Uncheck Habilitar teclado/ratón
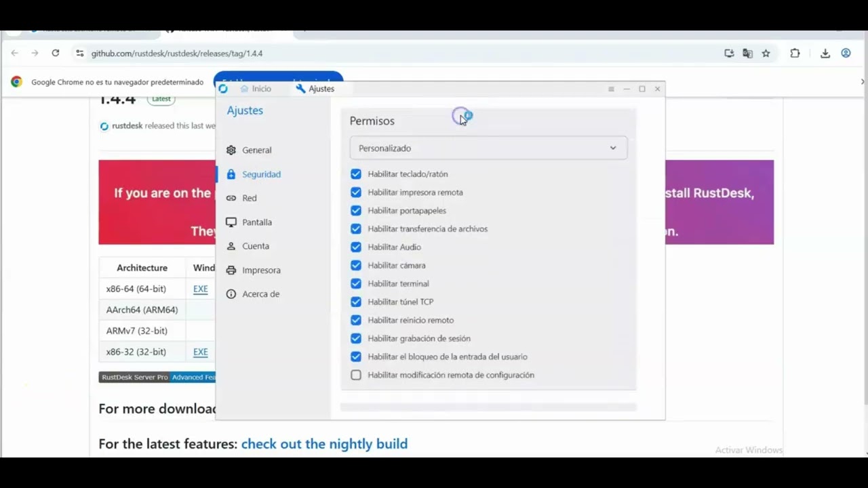The height and width of the screenshot is (488, 868). tap(356, 174)
